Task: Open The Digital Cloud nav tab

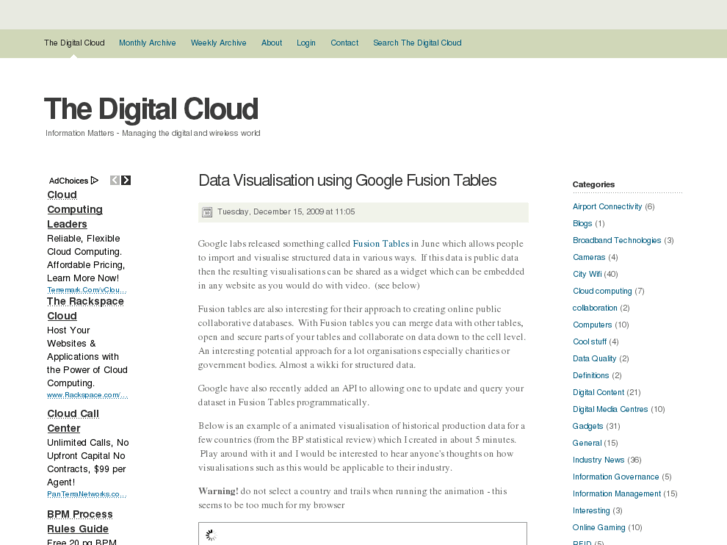Action: click(74, 43)
